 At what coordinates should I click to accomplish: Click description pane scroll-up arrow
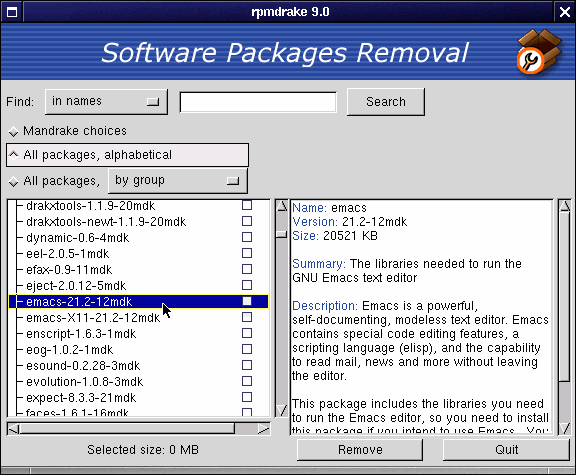[565, 206]
